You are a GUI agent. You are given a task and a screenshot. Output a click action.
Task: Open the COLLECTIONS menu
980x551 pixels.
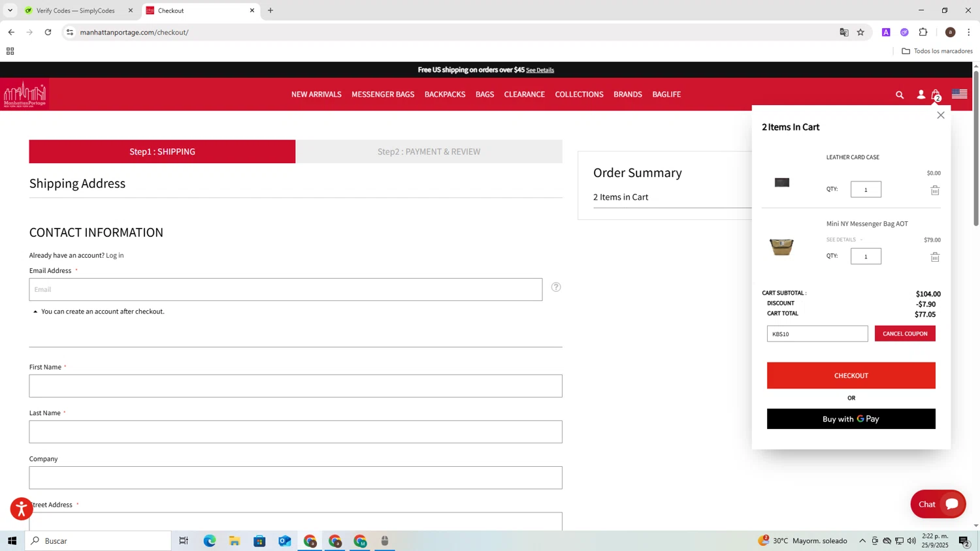[579, 95]
